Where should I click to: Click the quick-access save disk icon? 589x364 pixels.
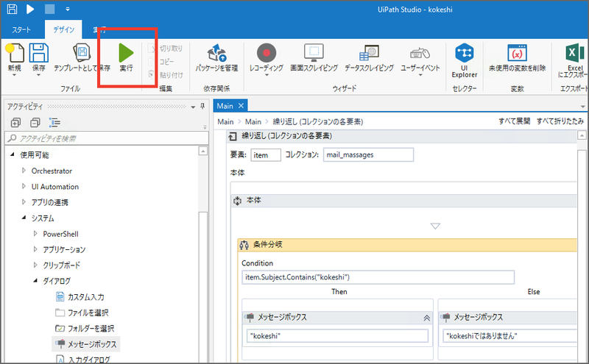(12, 9)
